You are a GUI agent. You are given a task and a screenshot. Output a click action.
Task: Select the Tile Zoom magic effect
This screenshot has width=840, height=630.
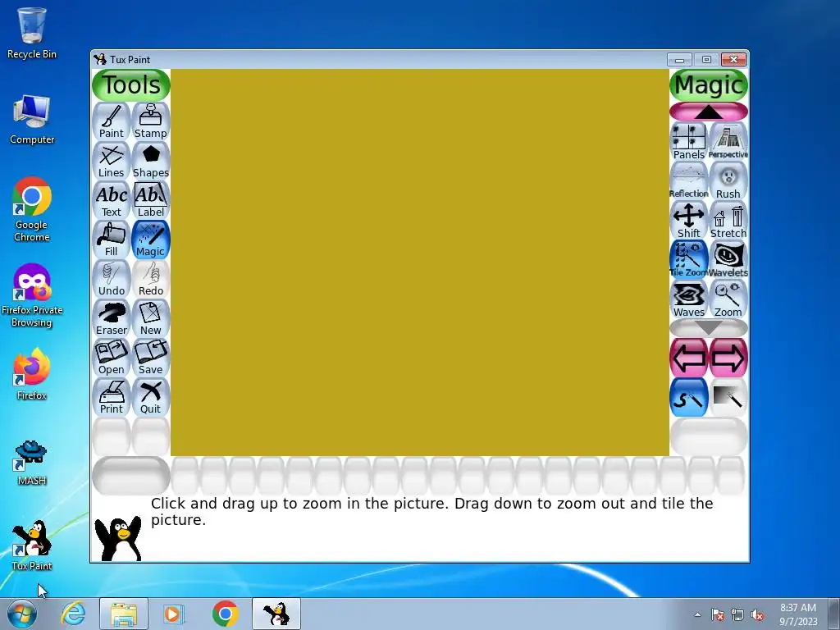tap(689, 259)
